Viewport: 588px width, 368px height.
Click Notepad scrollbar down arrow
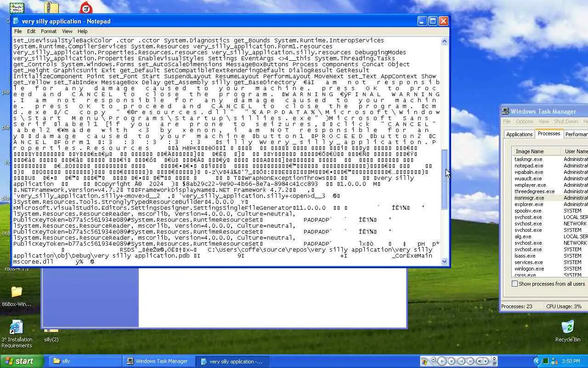tap(445, 261)
